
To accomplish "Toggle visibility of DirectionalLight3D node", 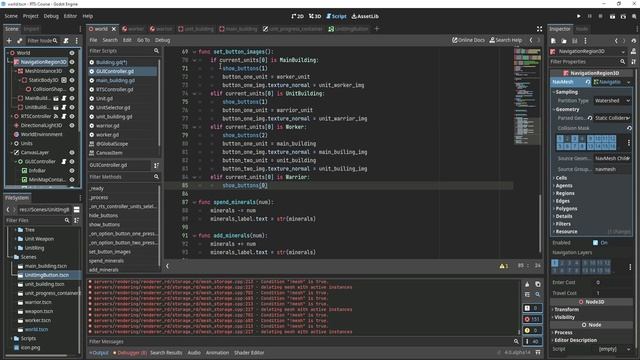I will 72,125.
